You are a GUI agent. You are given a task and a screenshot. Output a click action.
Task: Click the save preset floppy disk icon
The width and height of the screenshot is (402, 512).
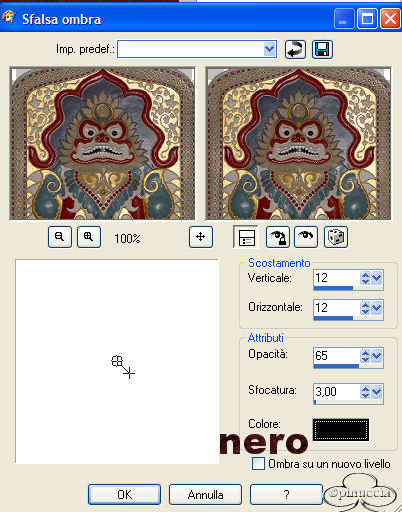point(322,50)
